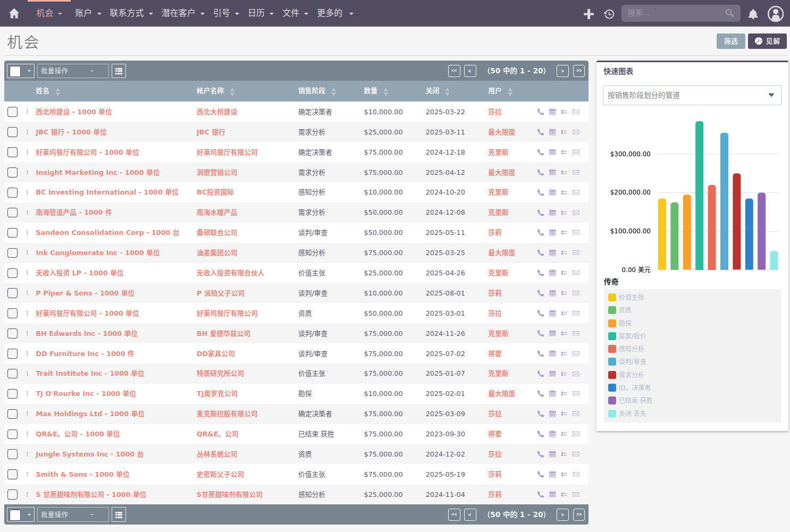This screenshot has height=532, width=790.
Task: Open row actions dots for QR&E 公司 row
Action: (27, 434)
